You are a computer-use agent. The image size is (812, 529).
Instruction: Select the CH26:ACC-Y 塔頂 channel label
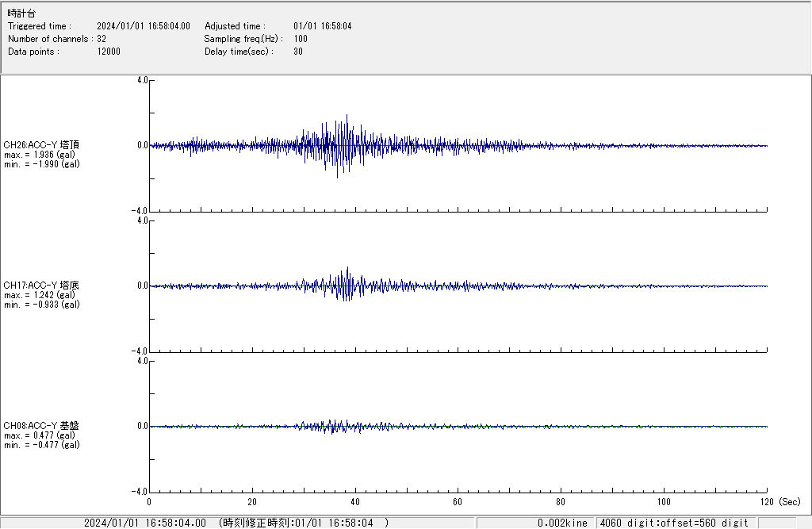(41, 144)
